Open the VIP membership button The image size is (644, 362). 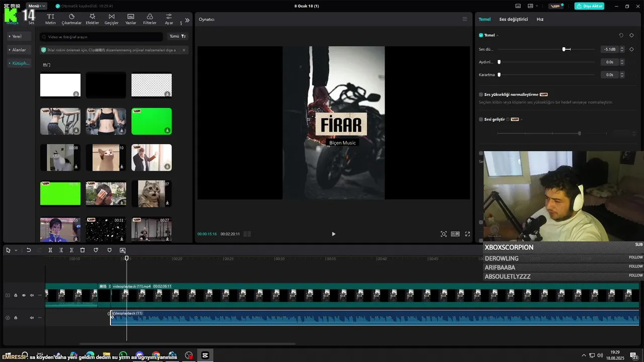point(555,6)
